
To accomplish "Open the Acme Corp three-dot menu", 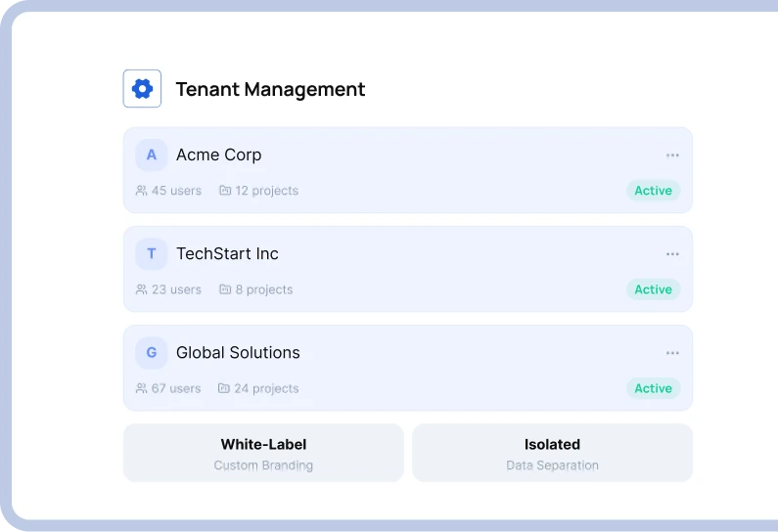I will click(x=672, y=155).
